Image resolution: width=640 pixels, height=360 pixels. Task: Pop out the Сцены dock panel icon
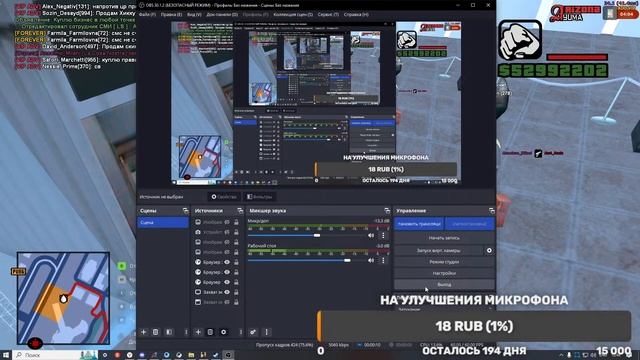pyautogui.click(x=186, y=211)
